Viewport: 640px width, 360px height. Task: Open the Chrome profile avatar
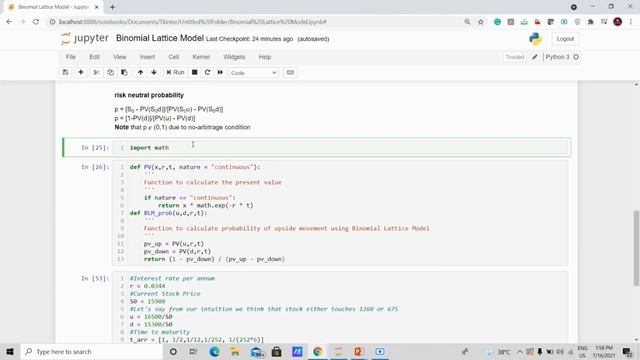tap(618, 22)
